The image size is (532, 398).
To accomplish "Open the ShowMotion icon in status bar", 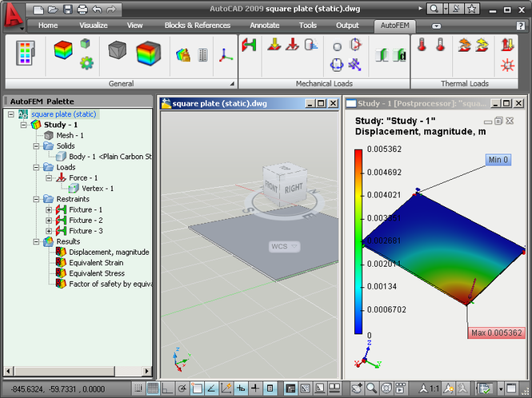I will tap(401, 388).
